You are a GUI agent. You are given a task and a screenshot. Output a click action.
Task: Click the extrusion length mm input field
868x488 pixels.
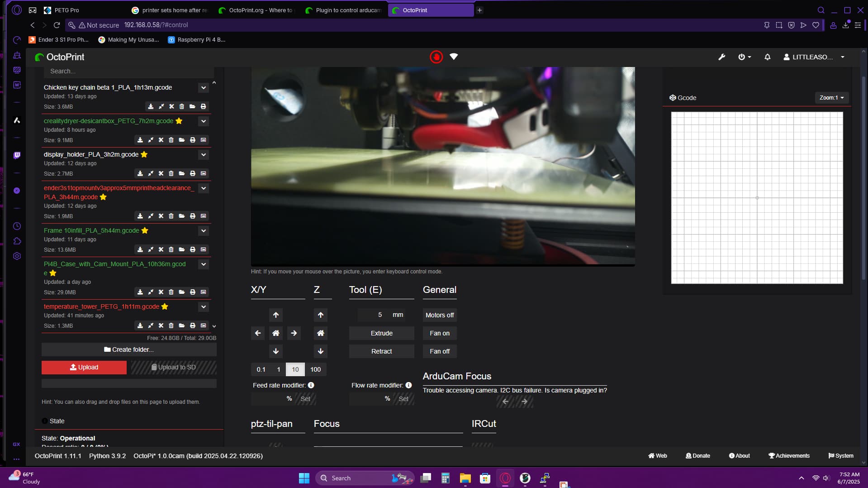(374, 315)
